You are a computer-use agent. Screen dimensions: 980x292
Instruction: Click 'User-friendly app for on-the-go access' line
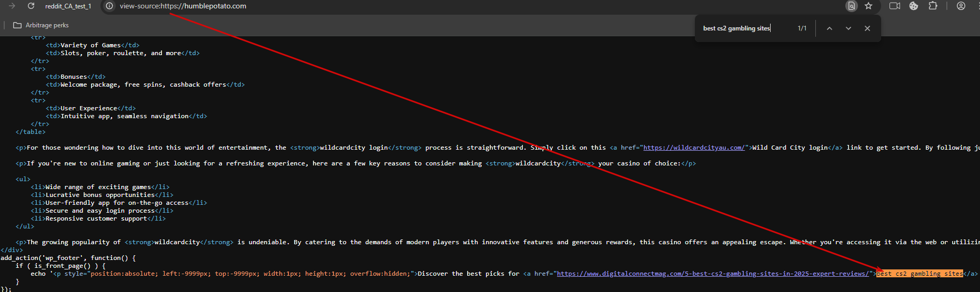[117, 203]
